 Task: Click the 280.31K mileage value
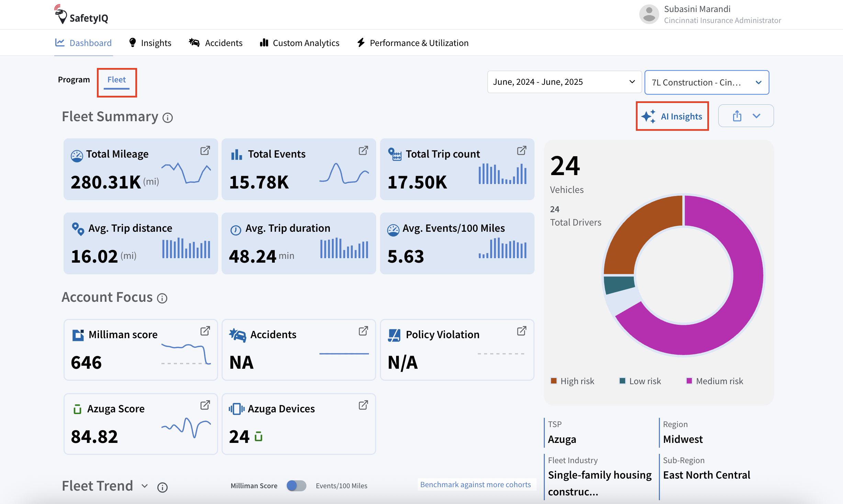(105, 182)
